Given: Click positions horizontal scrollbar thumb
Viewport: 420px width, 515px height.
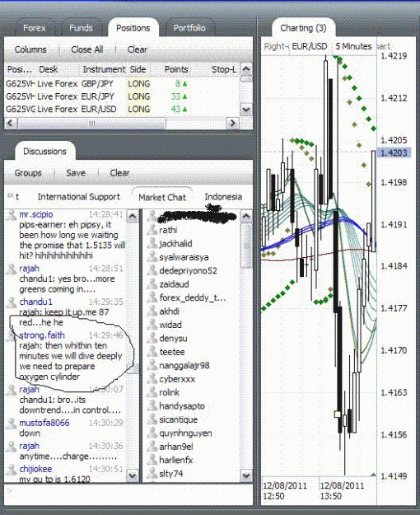Looking at the screenshot, I should (91, 123).
